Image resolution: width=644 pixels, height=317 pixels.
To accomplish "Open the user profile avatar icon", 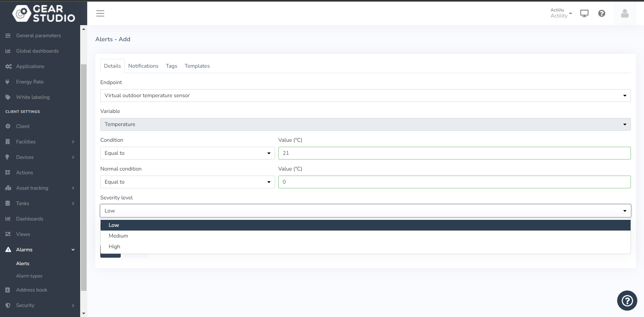I will [625, 13].
